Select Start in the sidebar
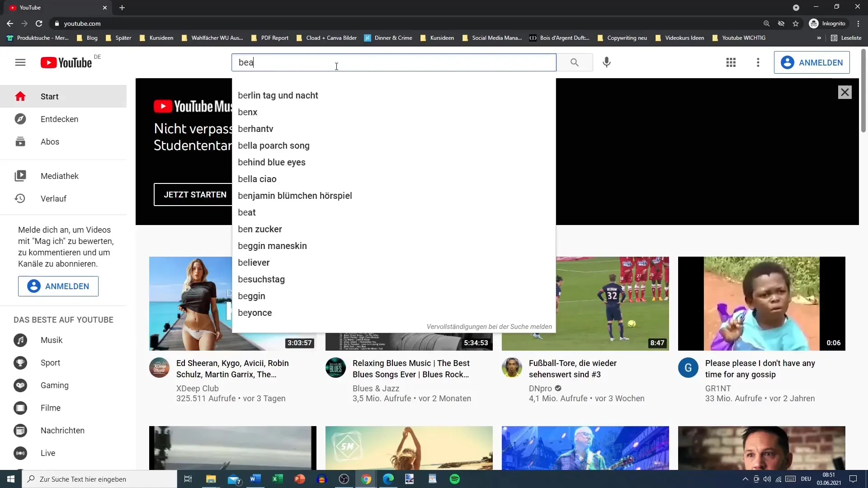Image resolution: width=868 pixels, height=488 pixels. coord(63,96)
